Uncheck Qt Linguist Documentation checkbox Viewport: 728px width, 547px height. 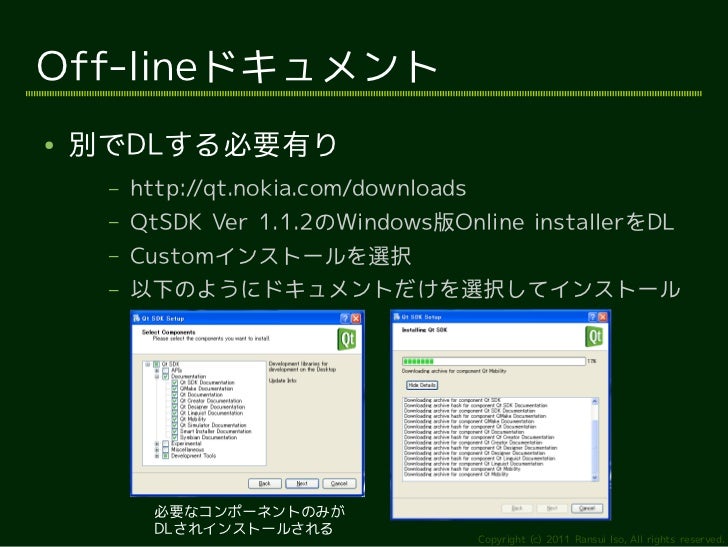[x=175, y=413]
